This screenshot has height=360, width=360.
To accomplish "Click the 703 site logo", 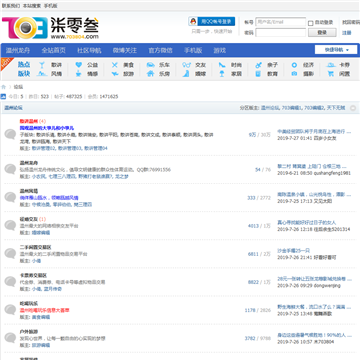I will tap(50, 28).
